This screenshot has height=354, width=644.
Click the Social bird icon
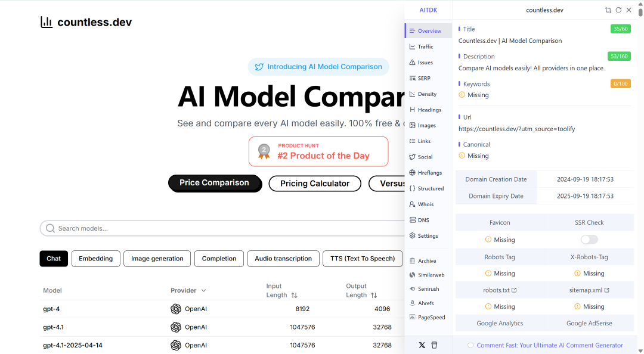(x=413, y=157)
